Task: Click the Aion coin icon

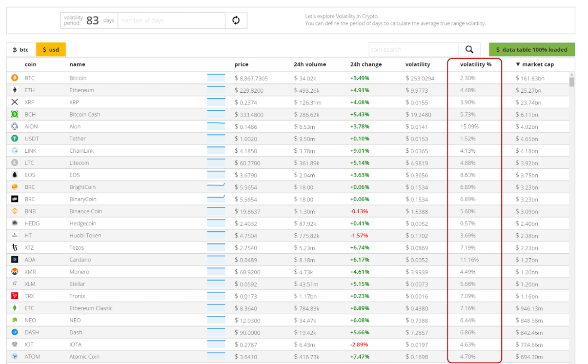Action: pyautogui.click(x=15, y=126)
